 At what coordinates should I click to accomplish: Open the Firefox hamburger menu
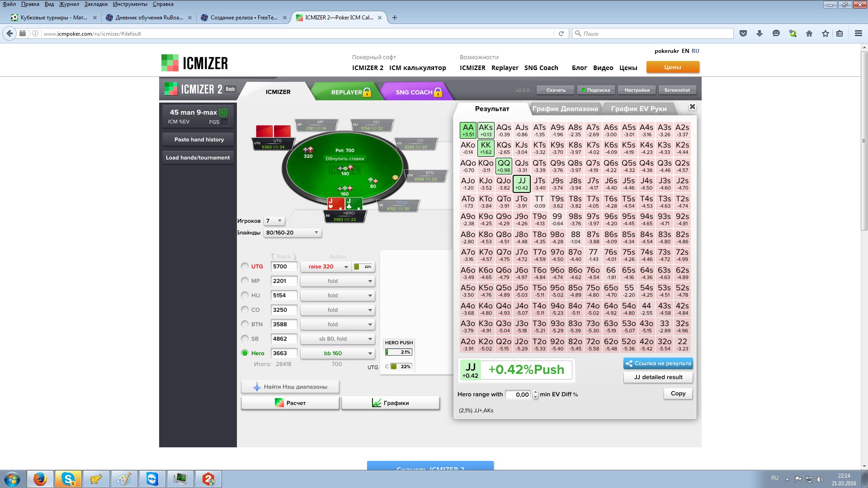(858, 33)
